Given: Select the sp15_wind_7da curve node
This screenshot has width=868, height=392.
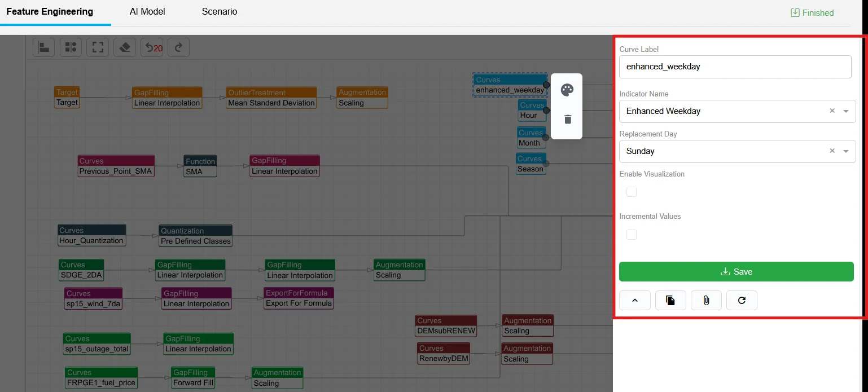Looking at the screenshot, I should 93,298.
